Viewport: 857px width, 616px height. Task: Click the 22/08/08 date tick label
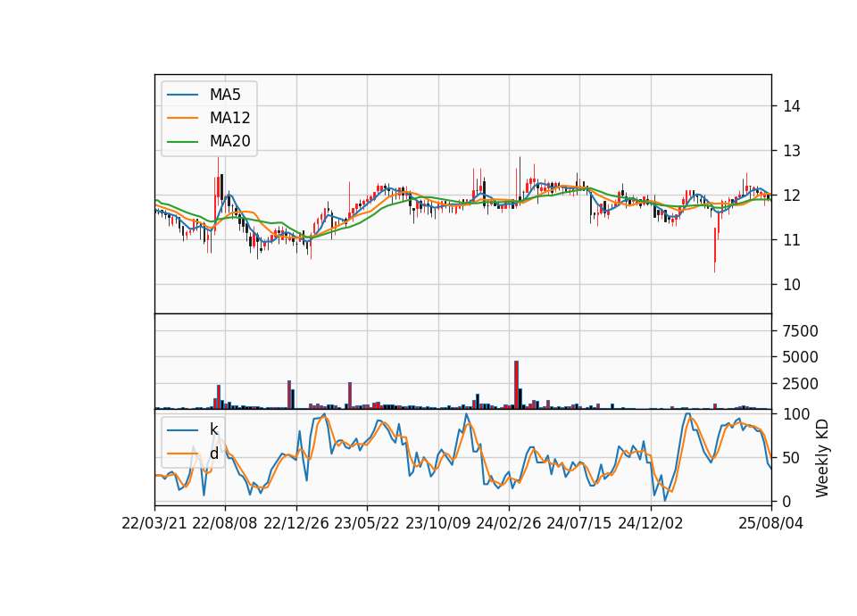click(225, 523)
